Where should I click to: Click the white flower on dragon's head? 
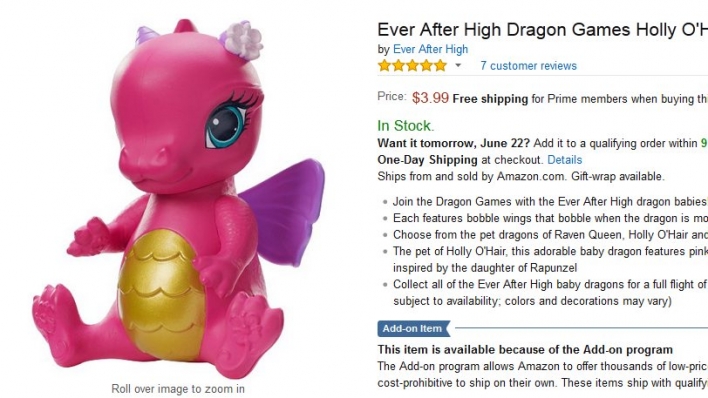point(243,40)
